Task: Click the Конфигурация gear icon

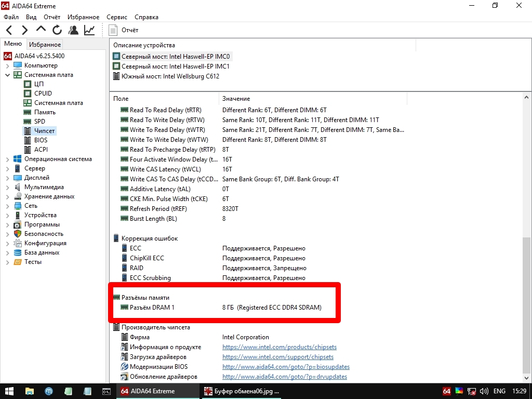Action: click(17, 243)
